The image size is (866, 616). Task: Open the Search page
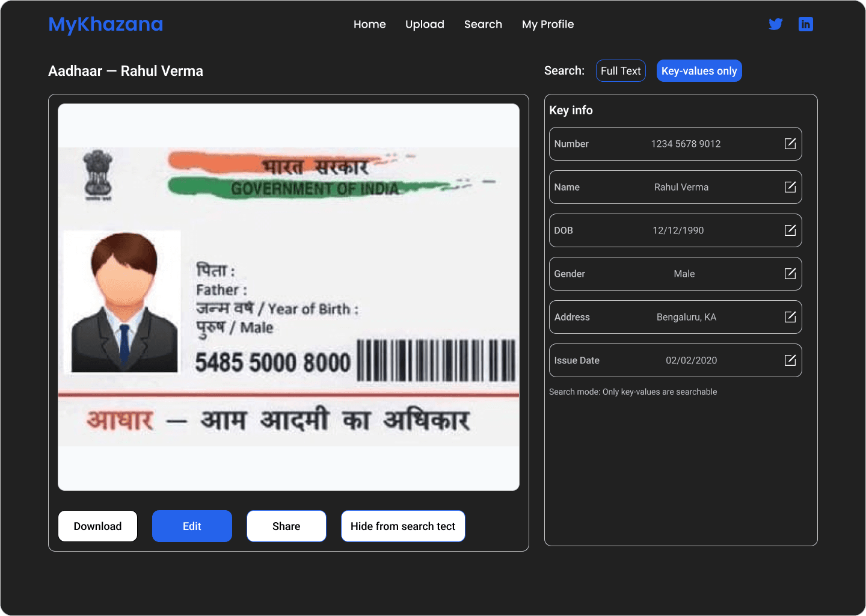pos(483,24)
